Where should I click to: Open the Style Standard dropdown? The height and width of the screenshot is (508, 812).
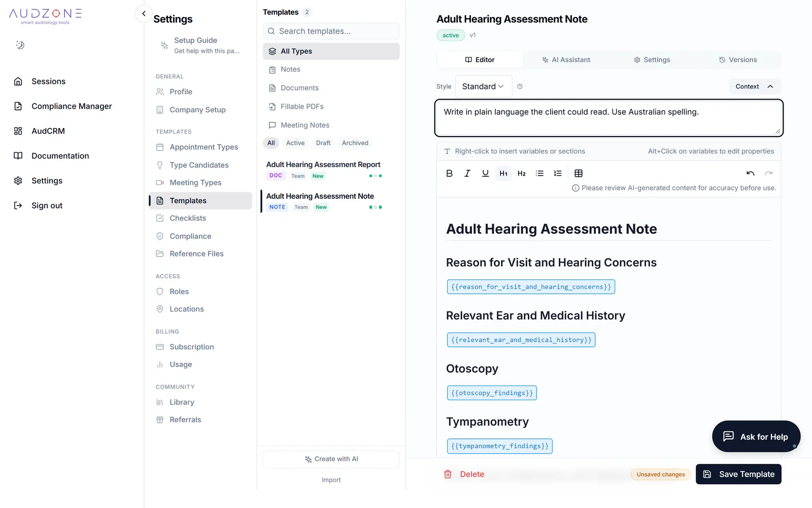pyautogui.click(x=483, y=86)
